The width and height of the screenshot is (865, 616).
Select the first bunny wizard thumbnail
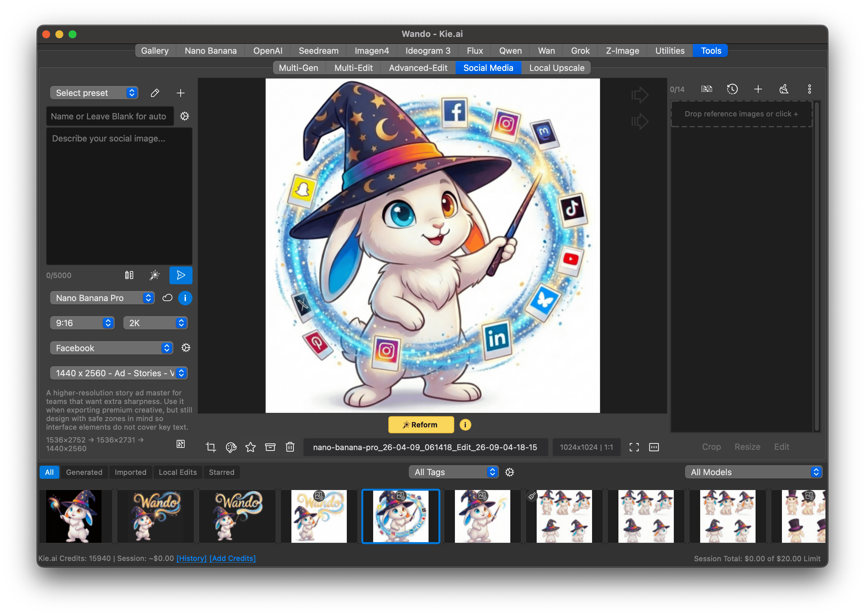[74, 516]
